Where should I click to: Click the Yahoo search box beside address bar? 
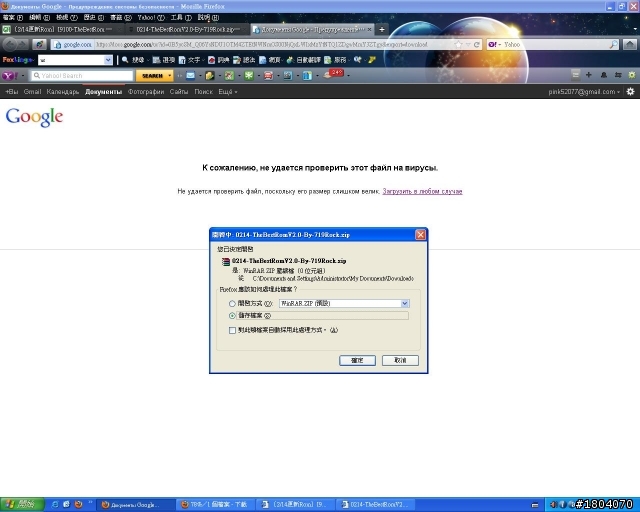553,45
